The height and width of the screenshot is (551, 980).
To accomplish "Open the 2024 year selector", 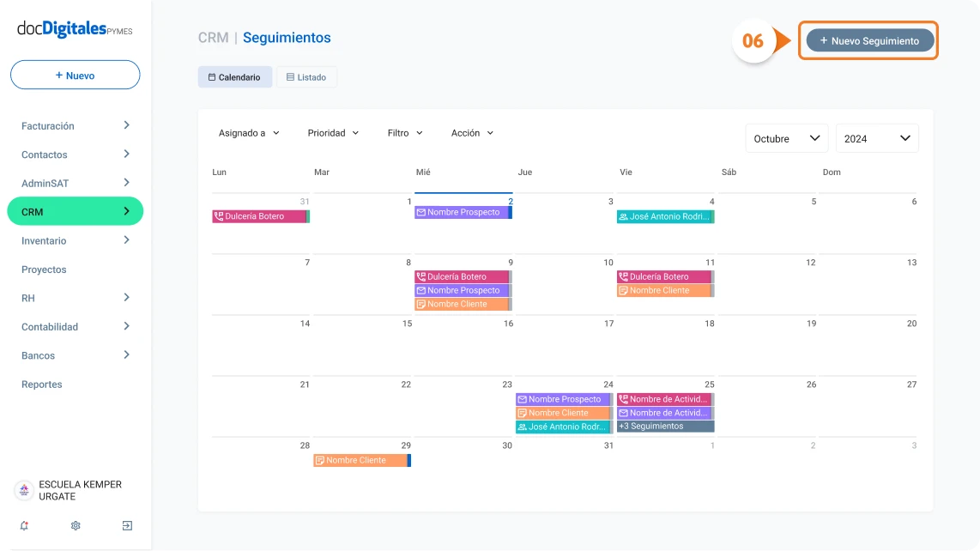I will click(x=877, y=138).
